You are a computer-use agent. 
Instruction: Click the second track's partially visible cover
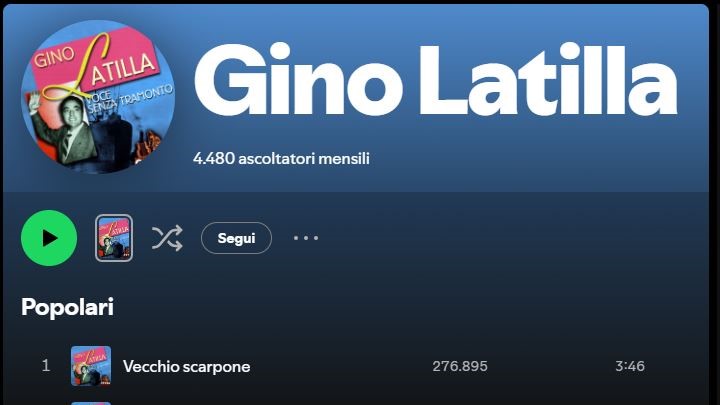[x=91, y=403]
